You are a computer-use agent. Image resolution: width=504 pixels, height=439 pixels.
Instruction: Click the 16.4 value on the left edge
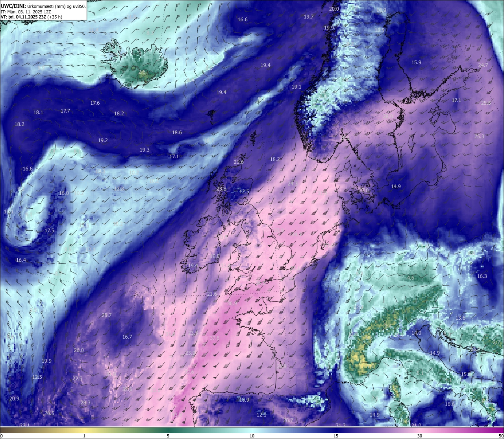pos(21,260)
